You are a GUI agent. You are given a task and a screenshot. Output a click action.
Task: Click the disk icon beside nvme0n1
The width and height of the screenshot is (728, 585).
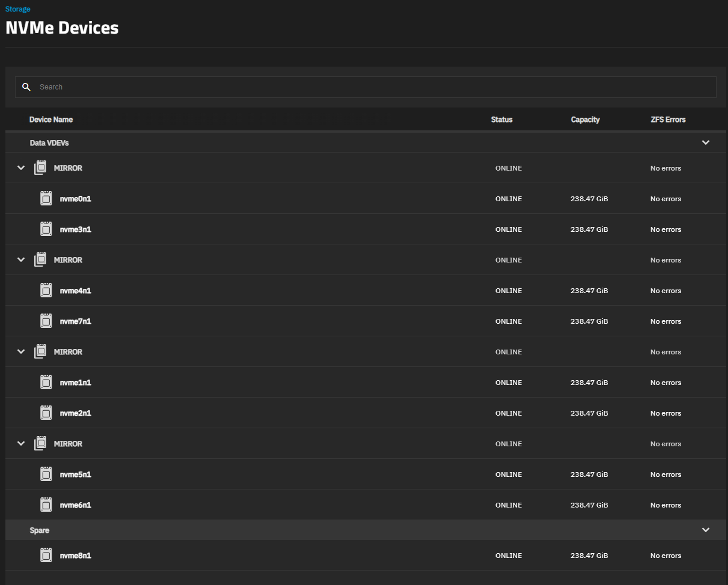pyautogui.click(x=46, y=198)
